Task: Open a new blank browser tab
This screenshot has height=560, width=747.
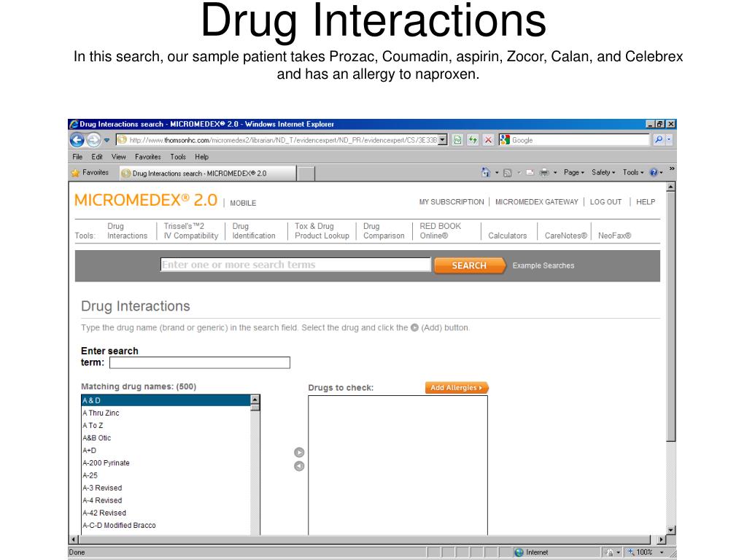Action: point(306,174)
